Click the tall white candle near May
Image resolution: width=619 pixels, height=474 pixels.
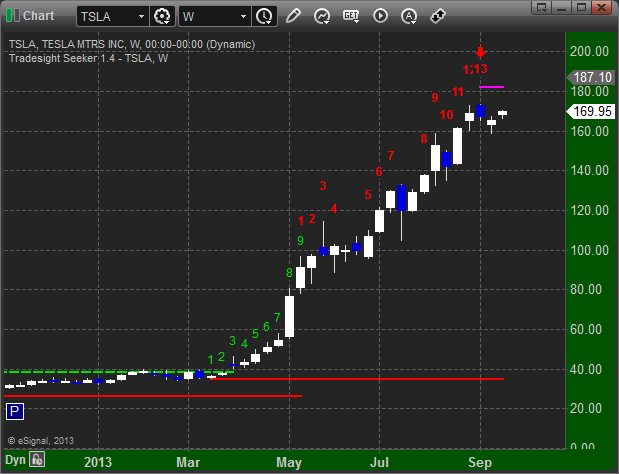[289, 317]
